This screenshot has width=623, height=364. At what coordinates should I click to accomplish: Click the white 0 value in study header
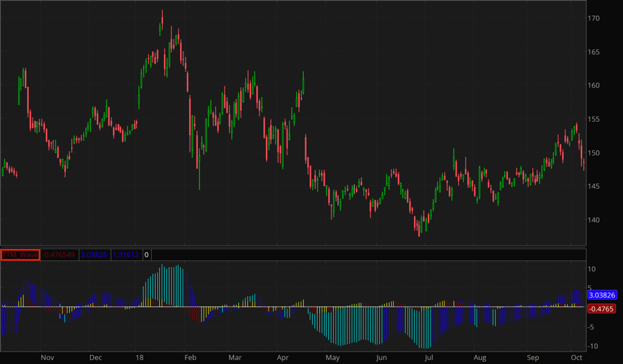tap(146, 255)
